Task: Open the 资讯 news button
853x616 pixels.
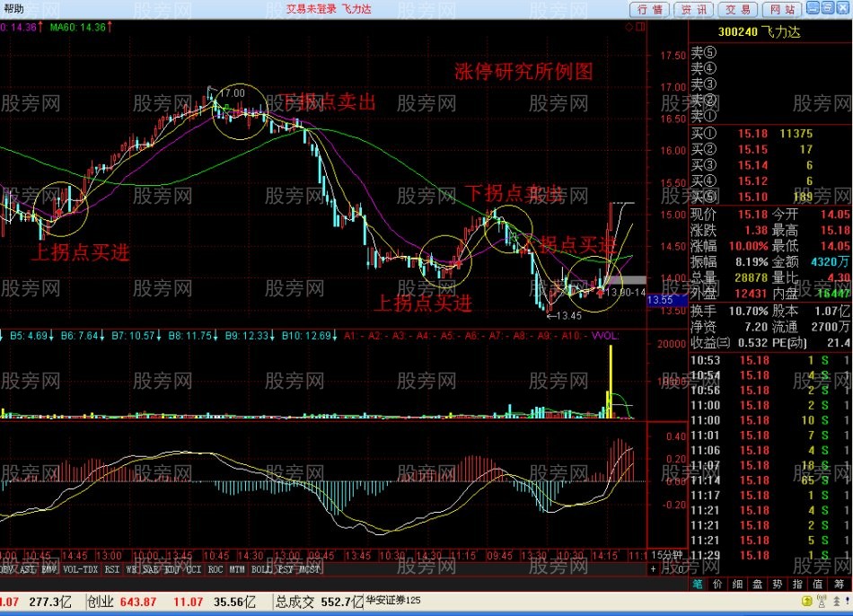Action: pos(694,9)
